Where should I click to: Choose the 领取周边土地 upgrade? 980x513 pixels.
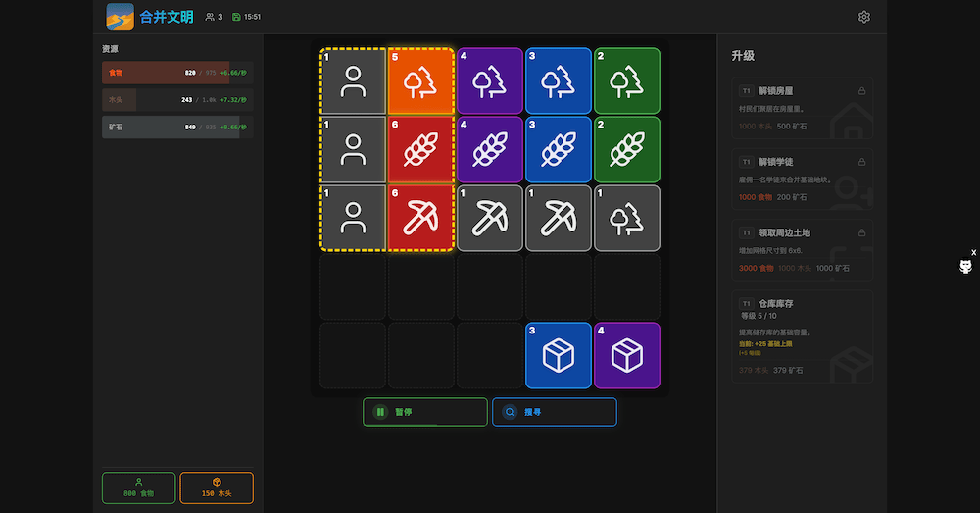802,249
